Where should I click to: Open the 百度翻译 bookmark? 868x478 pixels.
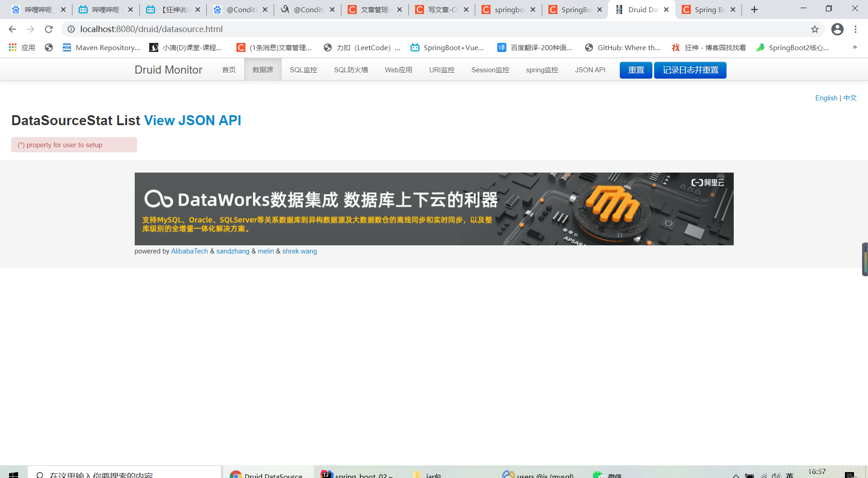click(x=535, y=47)
